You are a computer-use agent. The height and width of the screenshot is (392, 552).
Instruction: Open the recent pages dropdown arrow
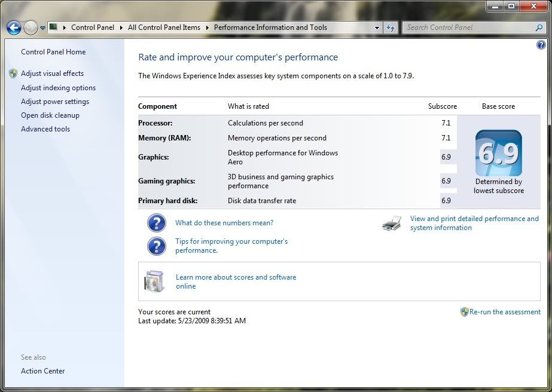(x=42, y=28)
